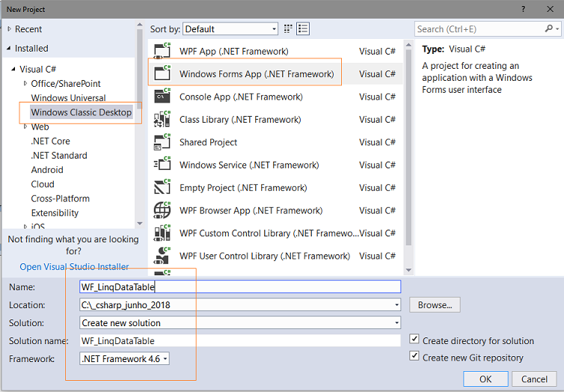564x392 pixels.
Task: Toggle Create directory for solution checkbox
Action: 414,339
